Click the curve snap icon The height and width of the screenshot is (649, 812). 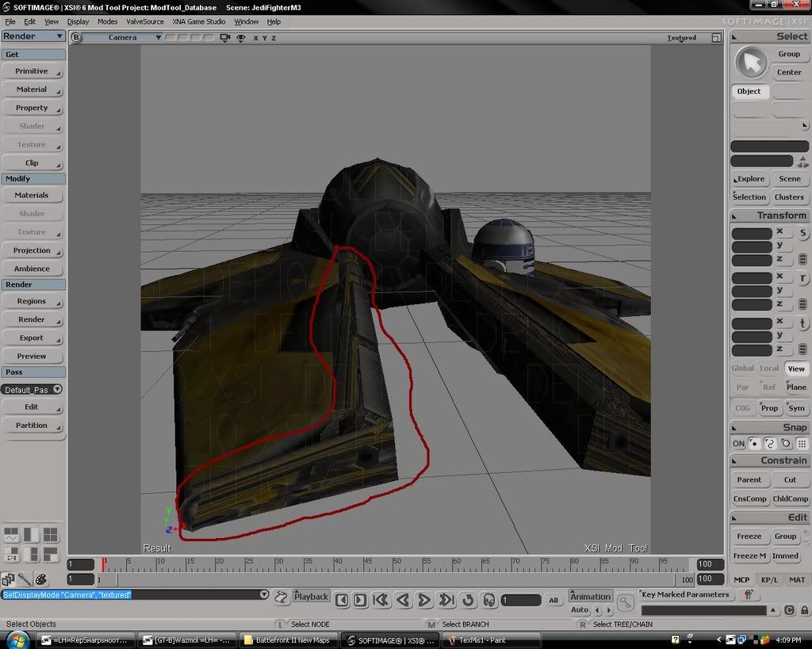(x=770, y=444)
